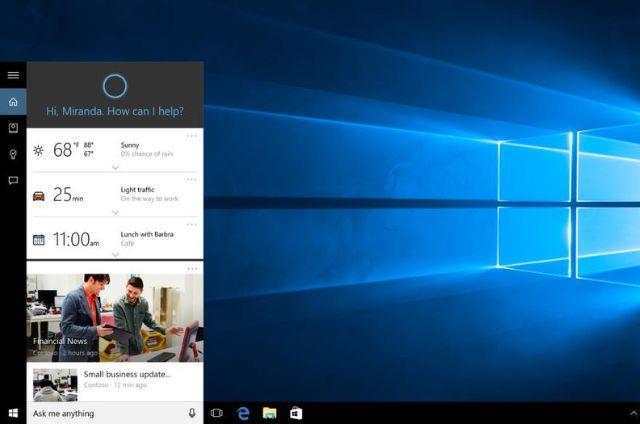
Task: Click the Hi, Miranda greeting text
Action: (x=115, y=111)
